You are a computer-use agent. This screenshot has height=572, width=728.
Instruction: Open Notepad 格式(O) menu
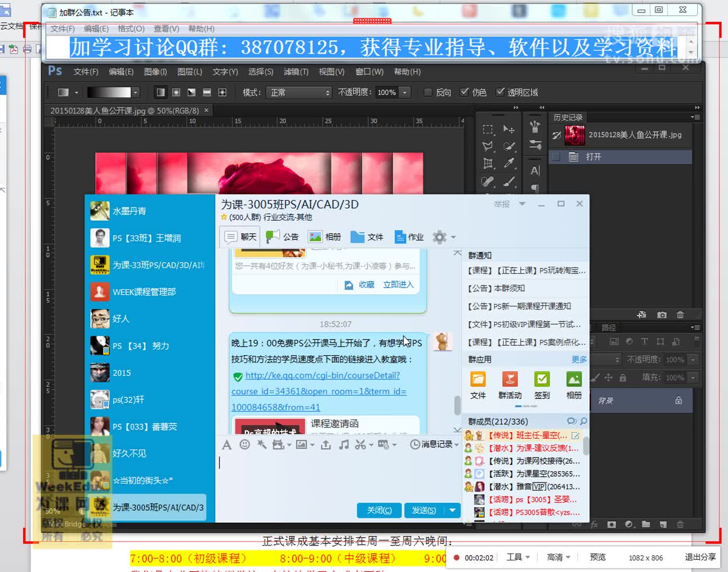coord(131,29)
